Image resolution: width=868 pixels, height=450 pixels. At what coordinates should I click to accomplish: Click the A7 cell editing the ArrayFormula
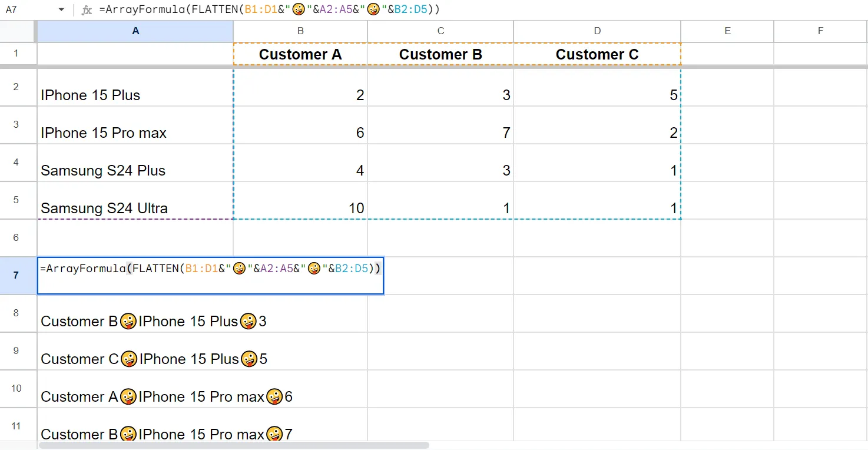pos(210,276)
